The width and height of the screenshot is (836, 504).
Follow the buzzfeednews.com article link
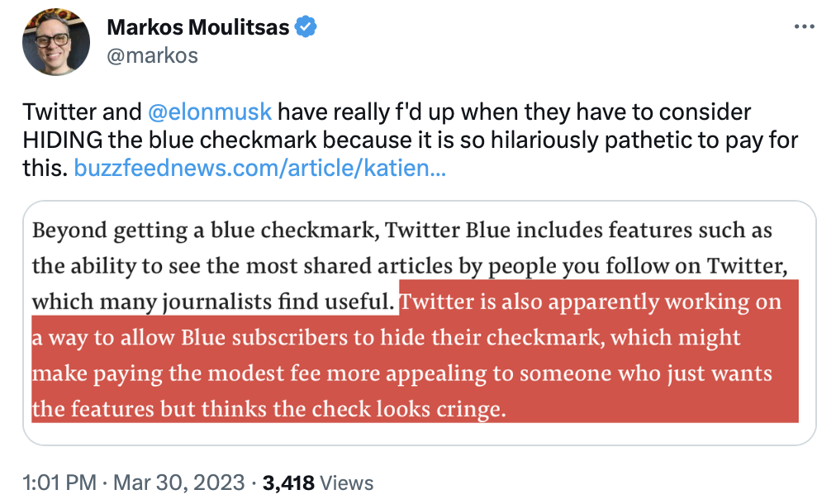(260, 169)
